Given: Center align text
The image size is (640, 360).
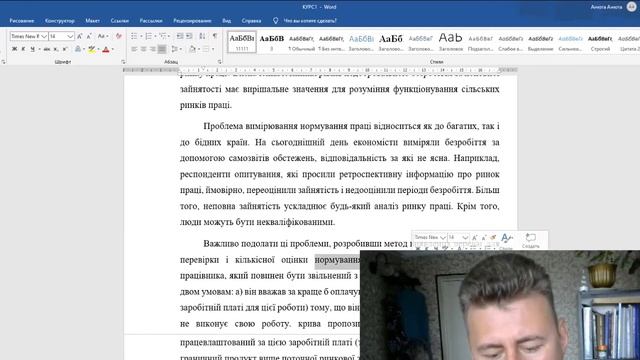Looking at the screenshot, I should 143,49.
